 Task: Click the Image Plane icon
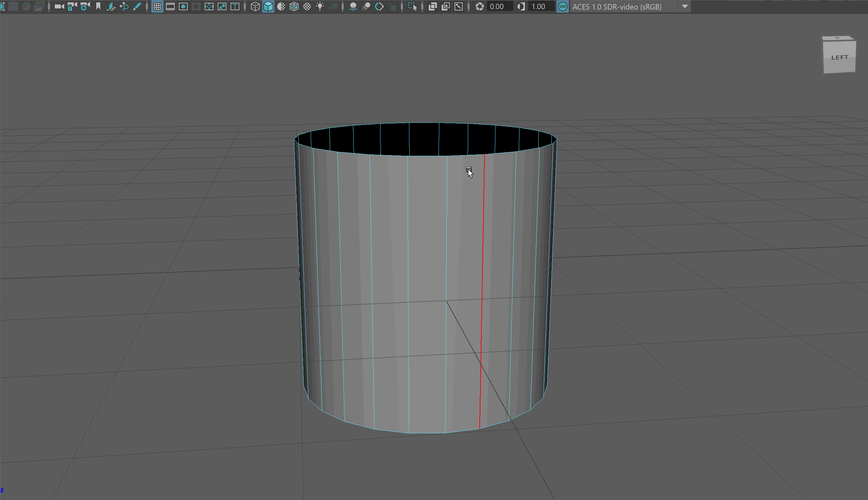point(111,6)
